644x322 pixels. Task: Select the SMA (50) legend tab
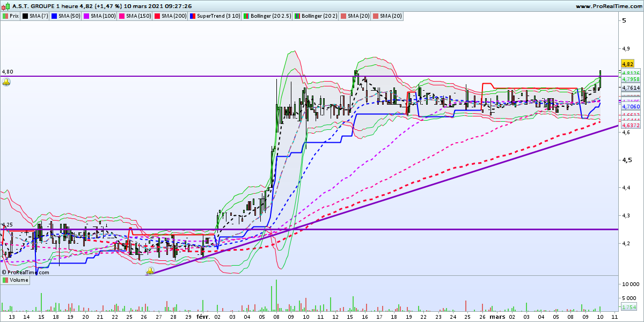click(x=67, y=16)
